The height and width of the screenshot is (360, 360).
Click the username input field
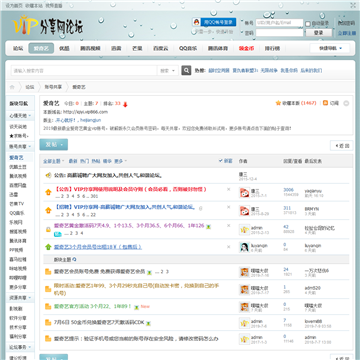pos(279,23)
